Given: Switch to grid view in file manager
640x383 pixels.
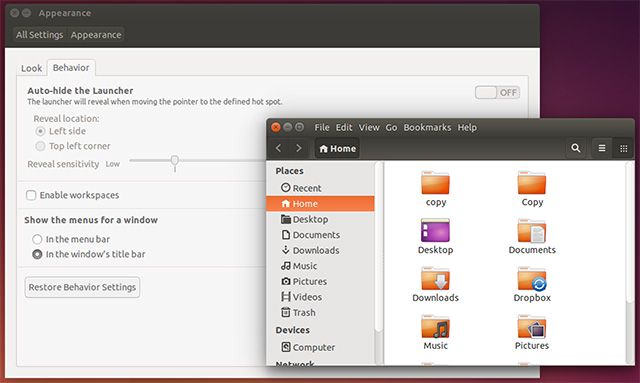Looking at the screenshot, I should tap(623, 148).
